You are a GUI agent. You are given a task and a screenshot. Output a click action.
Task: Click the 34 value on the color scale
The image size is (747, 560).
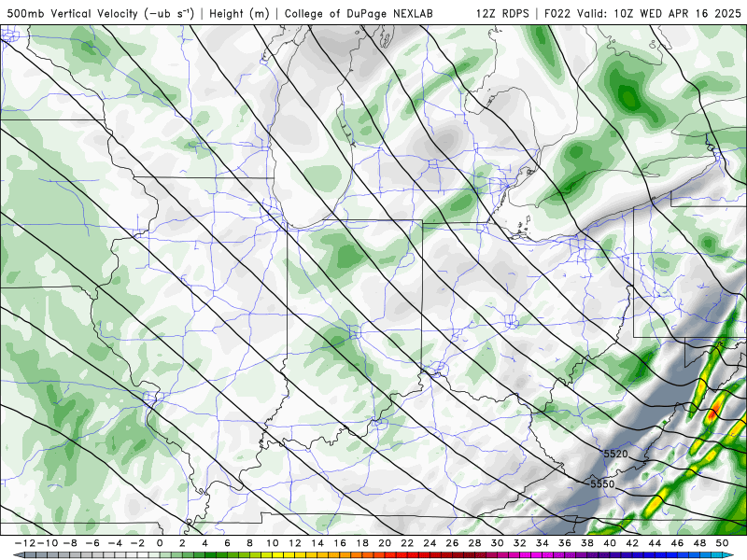[543, 543]
